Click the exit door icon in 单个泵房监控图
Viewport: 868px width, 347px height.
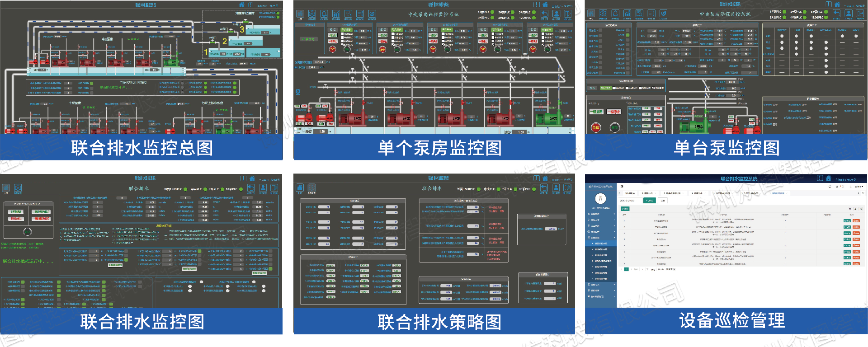point(567,14)
